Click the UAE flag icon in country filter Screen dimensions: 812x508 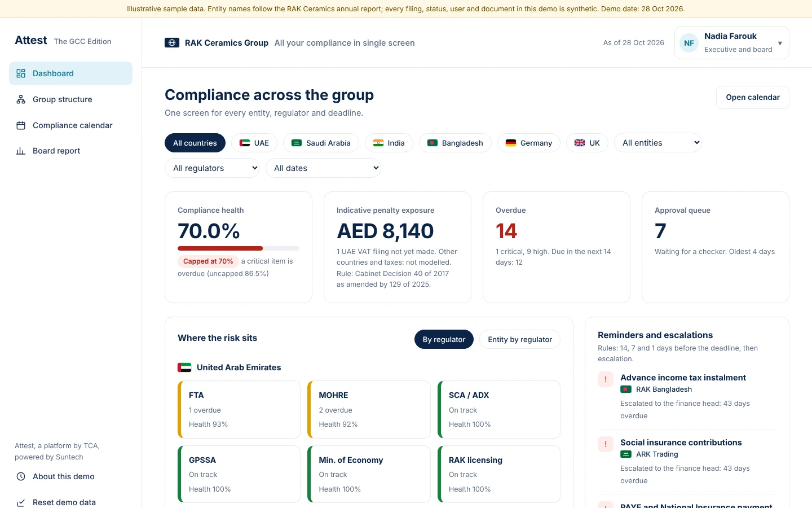[245, 143]
